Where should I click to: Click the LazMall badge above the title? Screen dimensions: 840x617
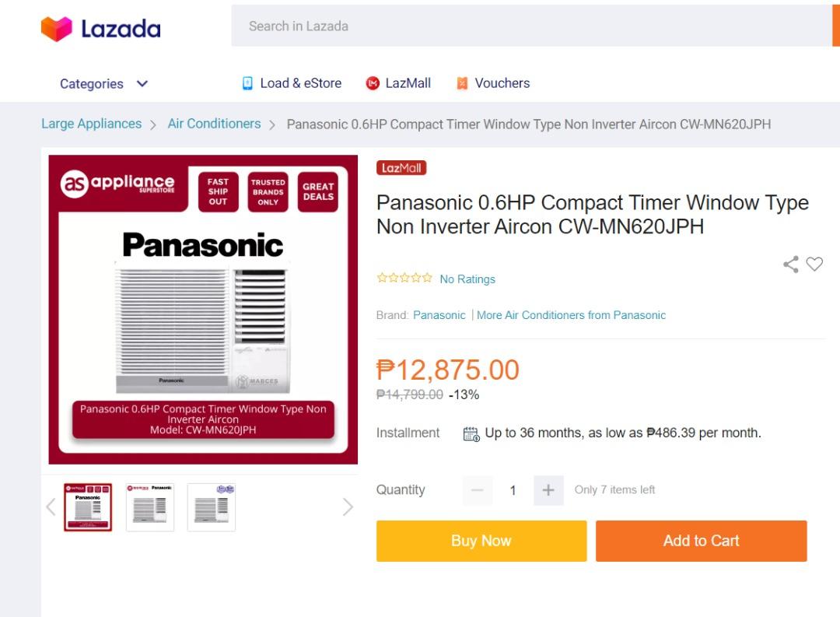pos(401,168)
